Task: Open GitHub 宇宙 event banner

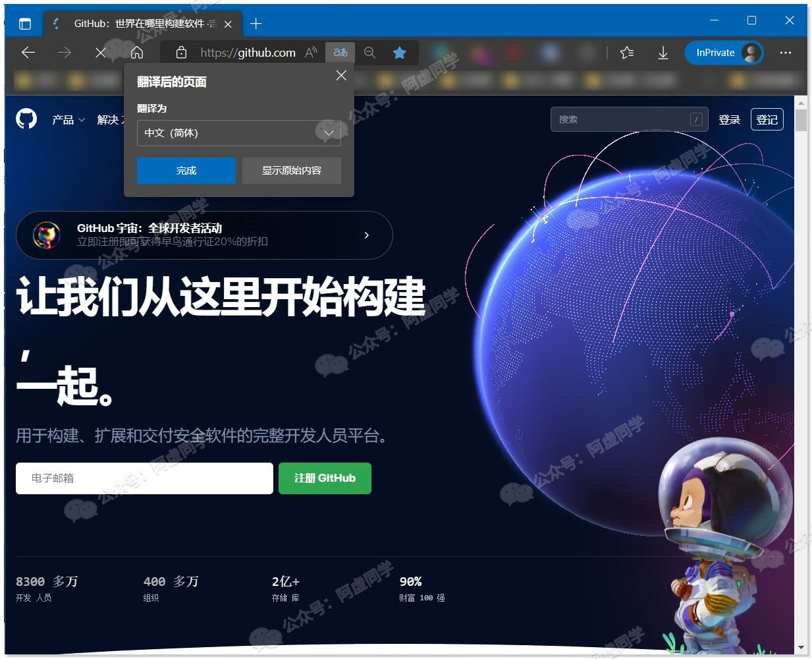Action: (204, 235)
